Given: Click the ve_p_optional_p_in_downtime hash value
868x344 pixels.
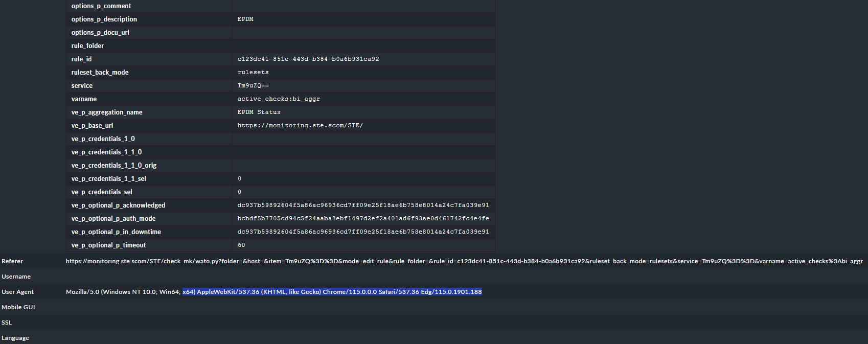Looking at the screenshot, I should click(x=363, y=232).
